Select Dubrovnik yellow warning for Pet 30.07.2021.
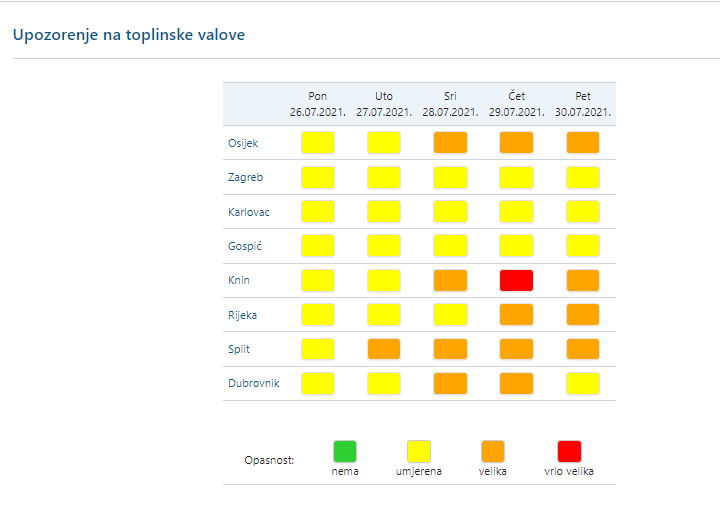 pos(583,383)
